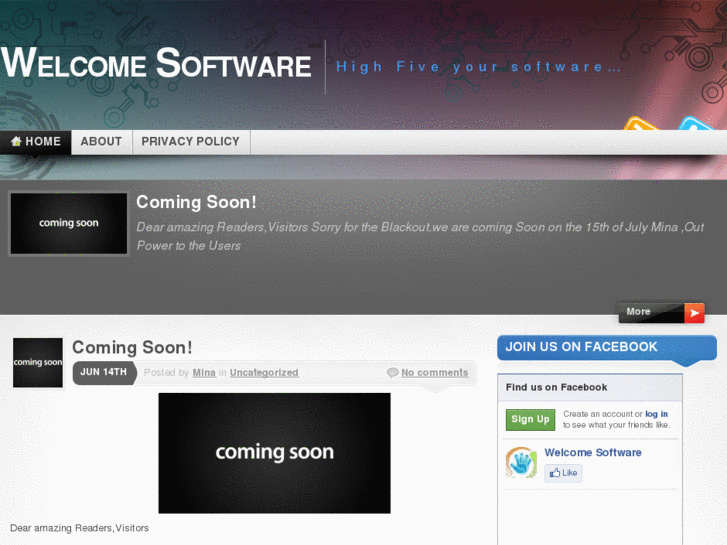Image resolution: width=727 pixels, height=545 pixels.
Task: Click the house icon in the Home tab
Action: coord(16,141)
